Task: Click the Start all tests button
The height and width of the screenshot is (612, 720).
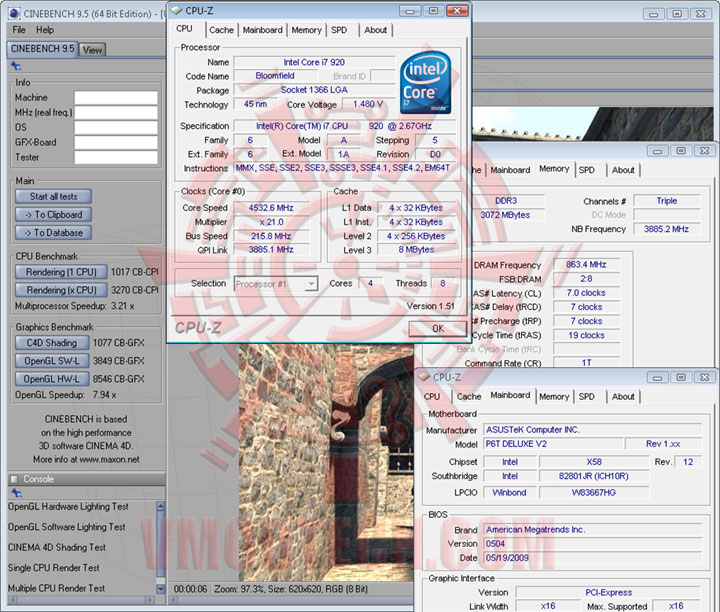Action: click(53, 197)
